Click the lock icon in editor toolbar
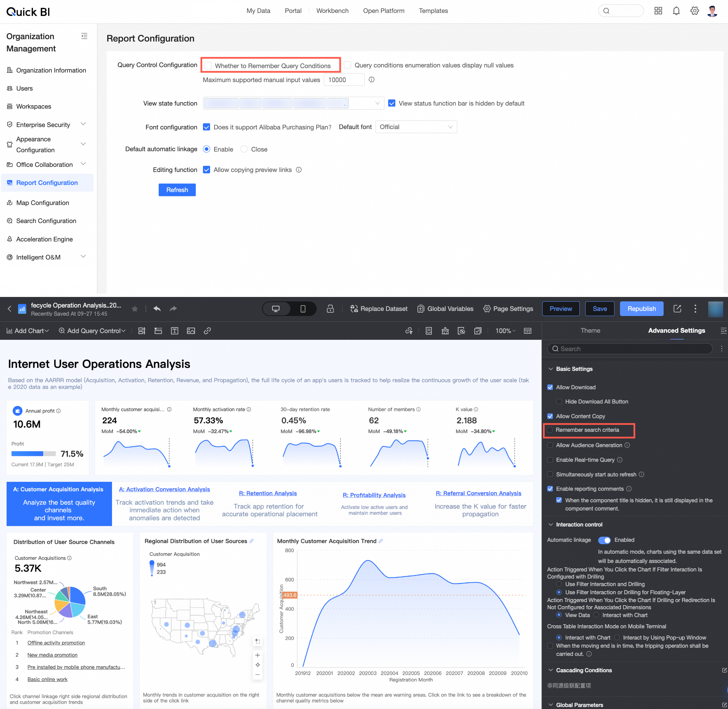 tap(330, 309)
